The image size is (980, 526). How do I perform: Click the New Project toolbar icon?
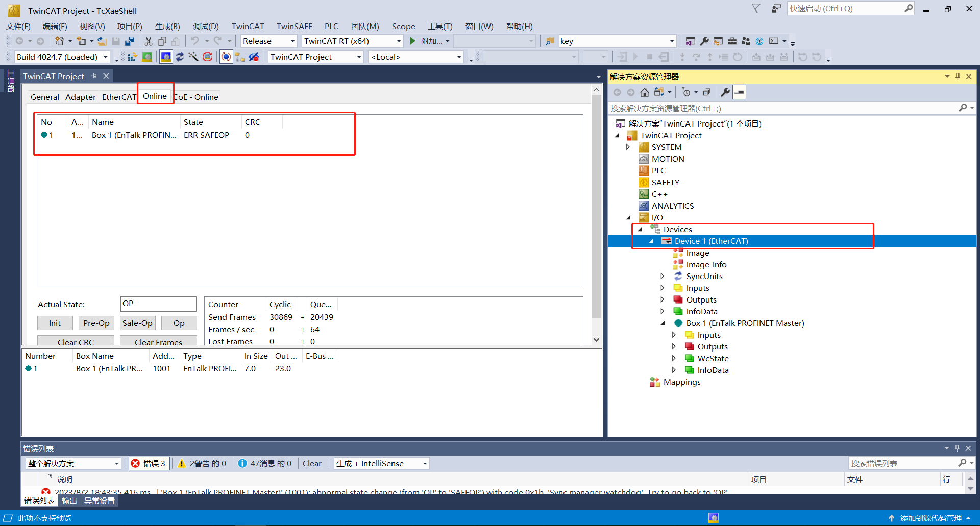tap(60, 41)
